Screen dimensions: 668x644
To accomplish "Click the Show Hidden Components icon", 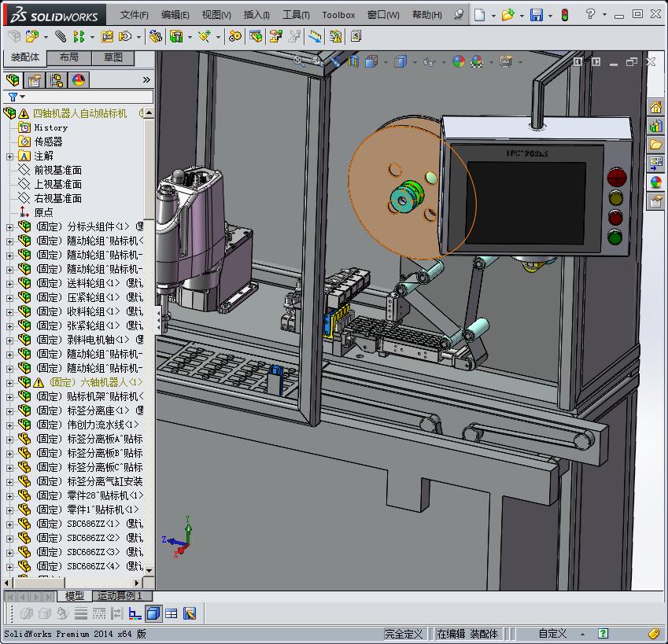I will coord(155,37).
